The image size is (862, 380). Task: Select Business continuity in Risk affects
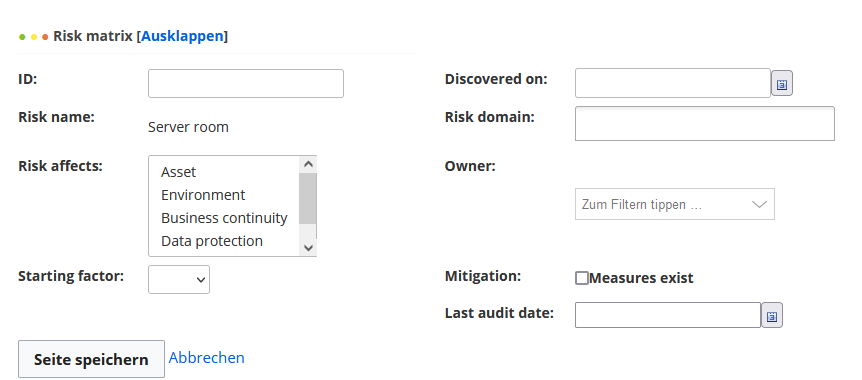224,218
